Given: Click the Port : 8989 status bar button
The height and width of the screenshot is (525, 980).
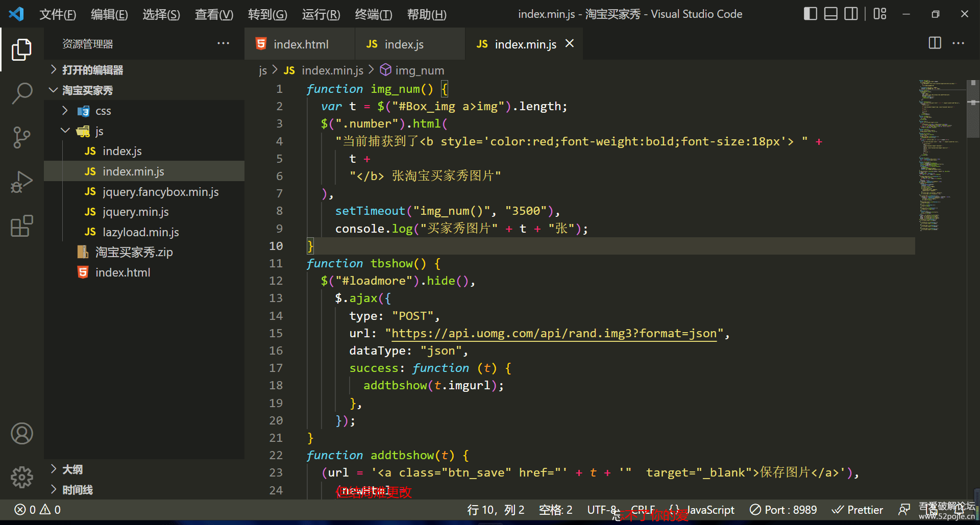Looking at the screenshot, I should [782, 509].
